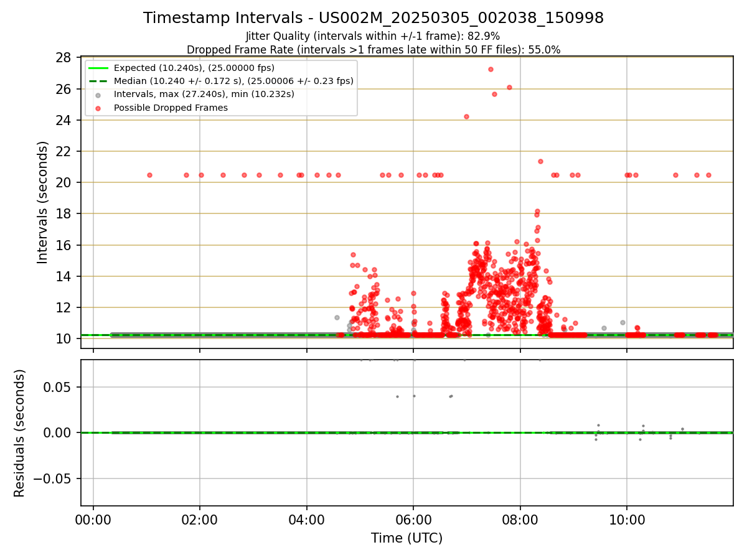The width and height of the screenshot is (747, 560).
Task: Click the gray Intervals marker in the legend
Action: coord(98,95)
